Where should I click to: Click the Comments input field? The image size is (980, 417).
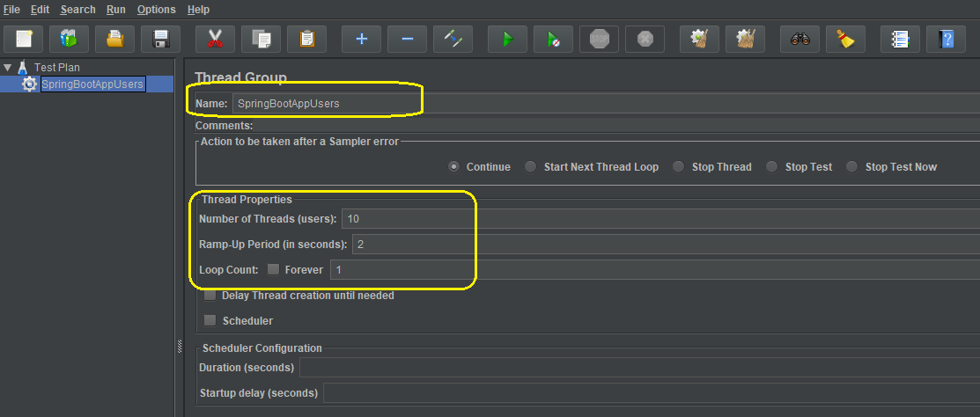618,126
